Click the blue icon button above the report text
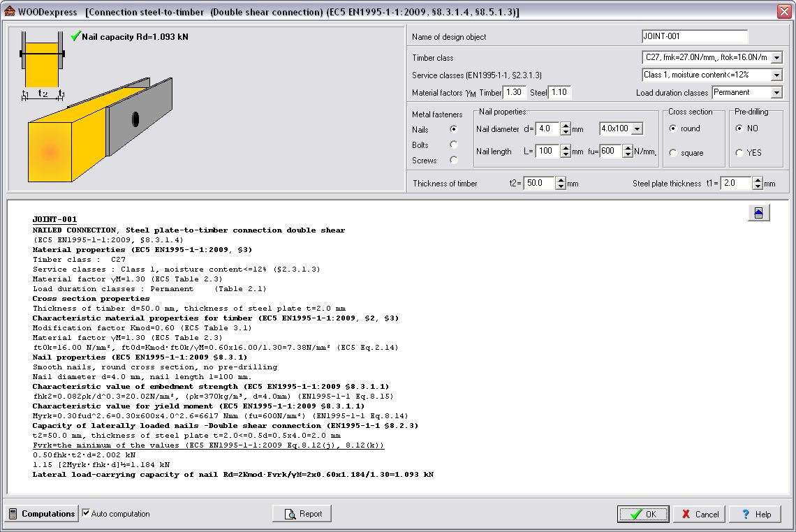The image size is (796, 532). 758,213
